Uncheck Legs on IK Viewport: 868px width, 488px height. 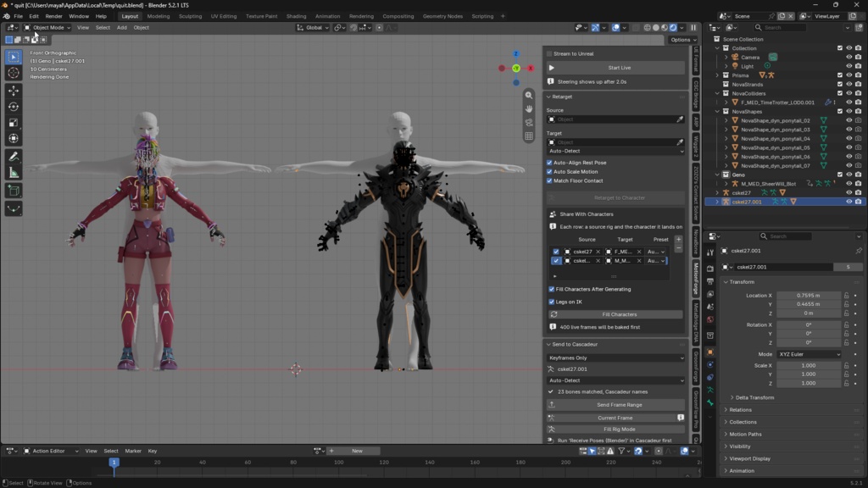(x=551, y=302)
